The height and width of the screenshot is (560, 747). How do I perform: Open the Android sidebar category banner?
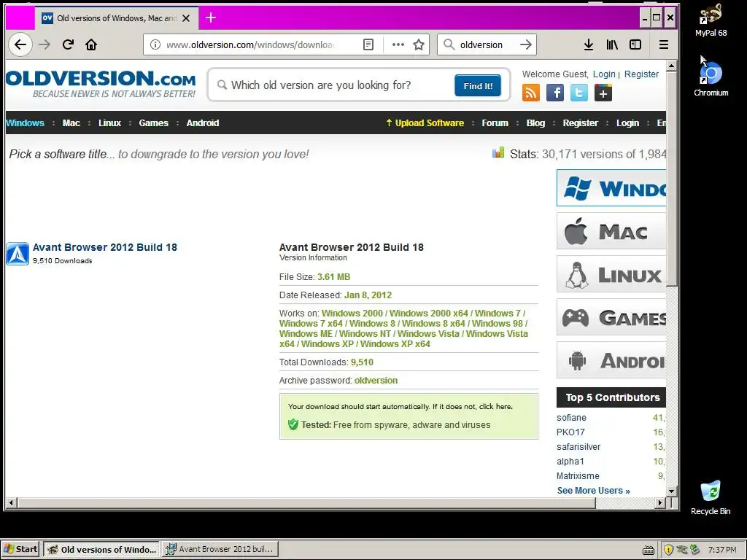click(x=611, y=360)
